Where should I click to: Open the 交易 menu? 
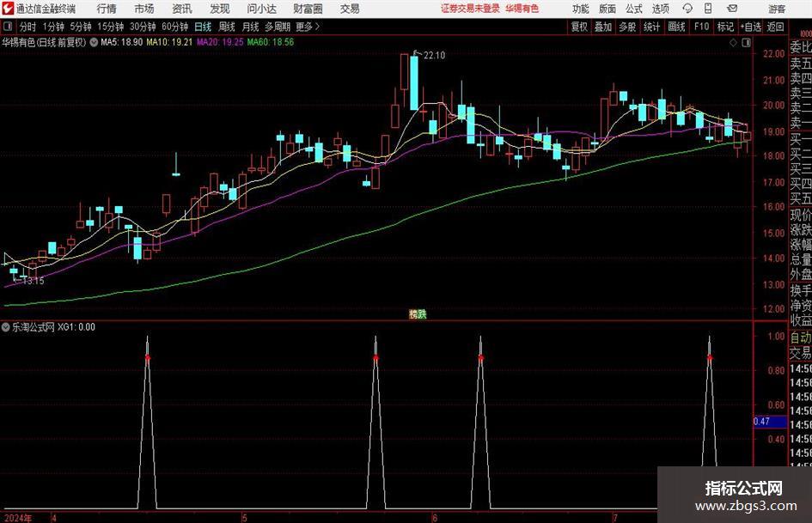(350, 9)
